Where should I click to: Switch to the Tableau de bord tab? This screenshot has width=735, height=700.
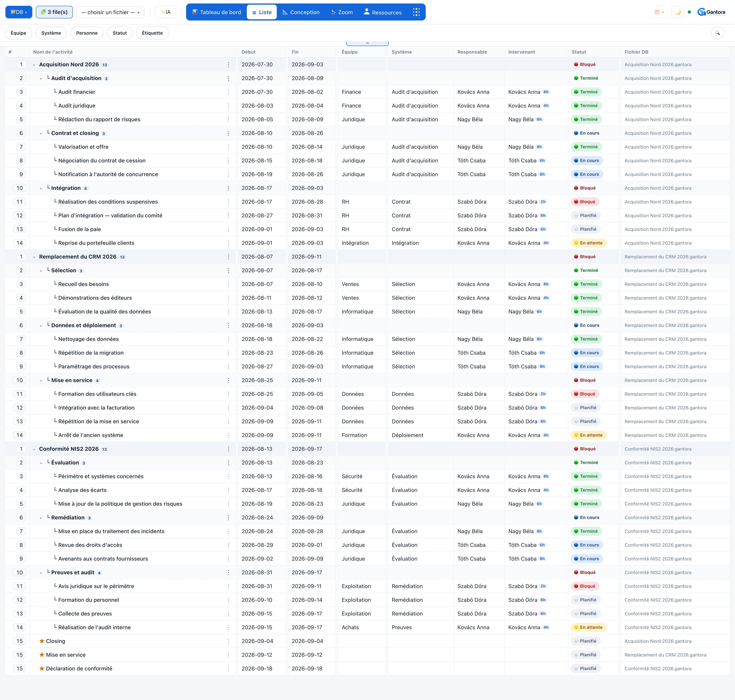[x=216, y=12]
